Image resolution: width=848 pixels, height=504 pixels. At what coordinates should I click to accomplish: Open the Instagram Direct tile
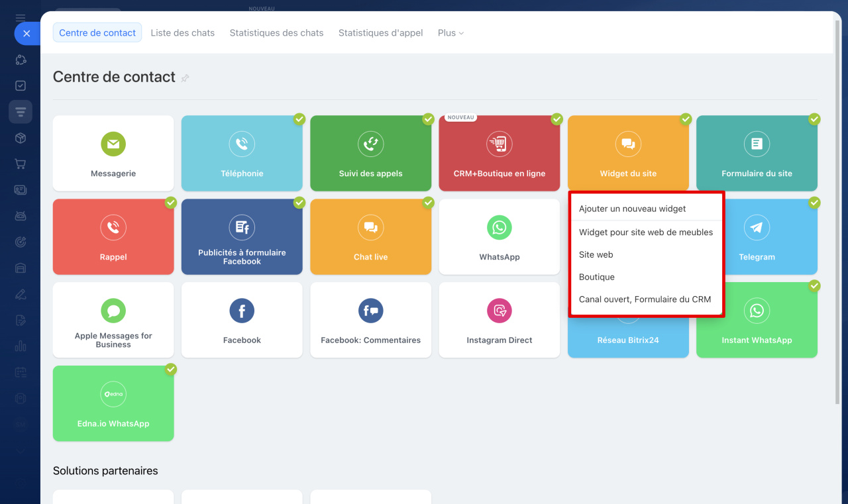coord(500,321)
